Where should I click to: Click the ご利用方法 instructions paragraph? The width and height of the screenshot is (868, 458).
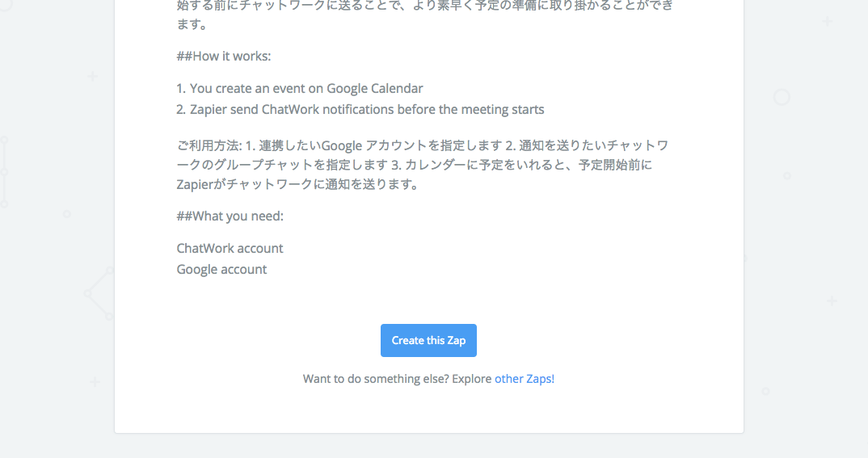pyautogui.click(x=422, y=164)
